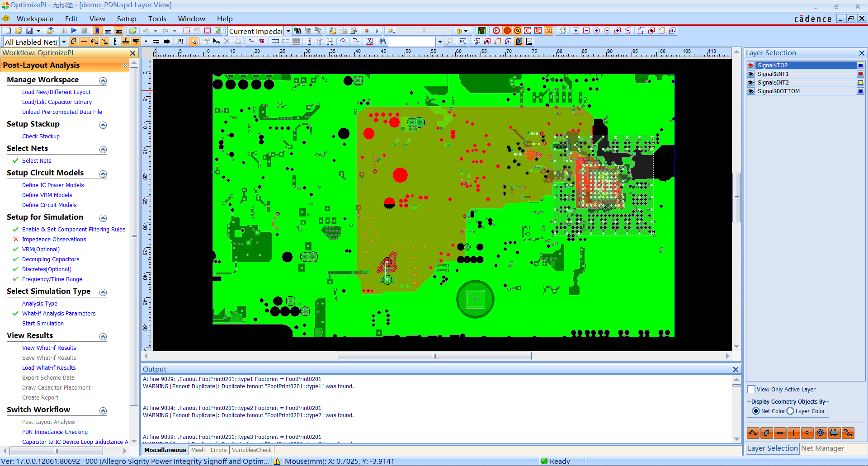Click the Save disk icon
The image size is (868, 466).
click(29, 31)
